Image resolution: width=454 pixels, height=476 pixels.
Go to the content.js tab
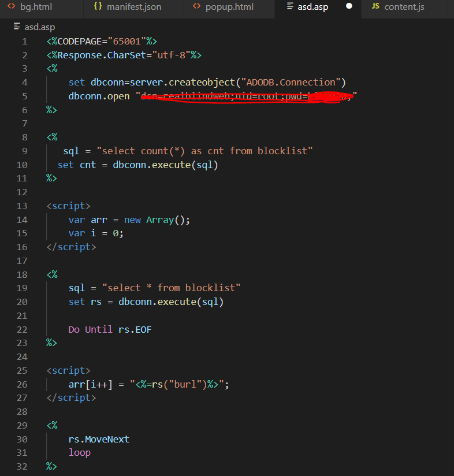[x=404, y=7]
